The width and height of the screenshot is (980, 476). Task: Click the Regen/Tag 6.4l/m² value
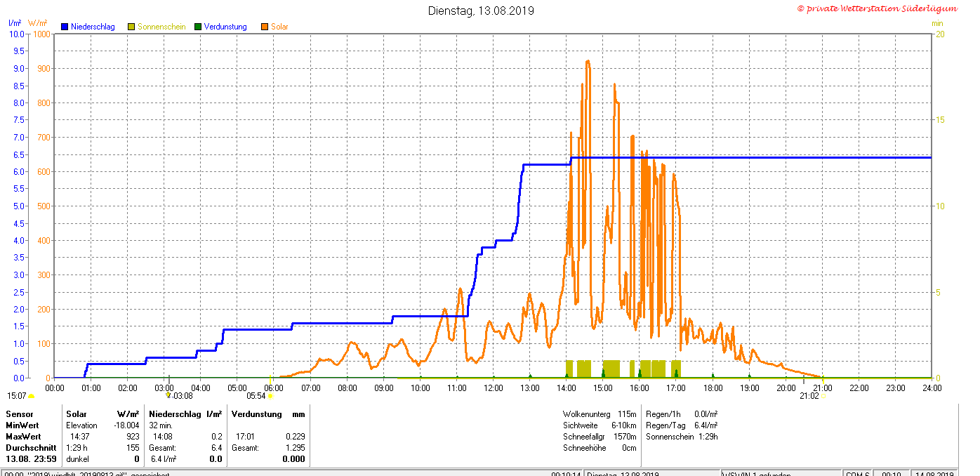click(681, 425)
